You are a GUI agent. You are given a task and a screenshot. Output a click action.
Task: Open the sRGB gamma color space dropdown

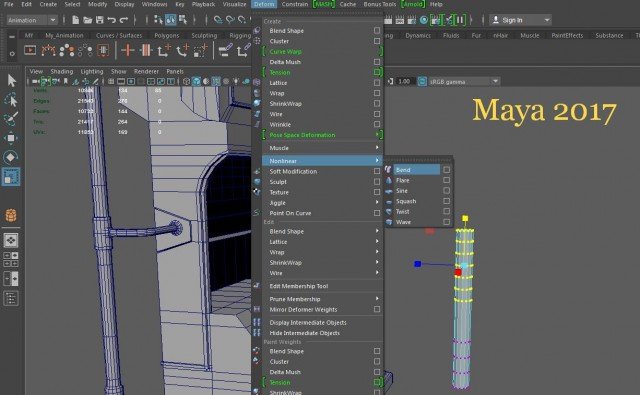pyautogui.click(x=464, y=82)
